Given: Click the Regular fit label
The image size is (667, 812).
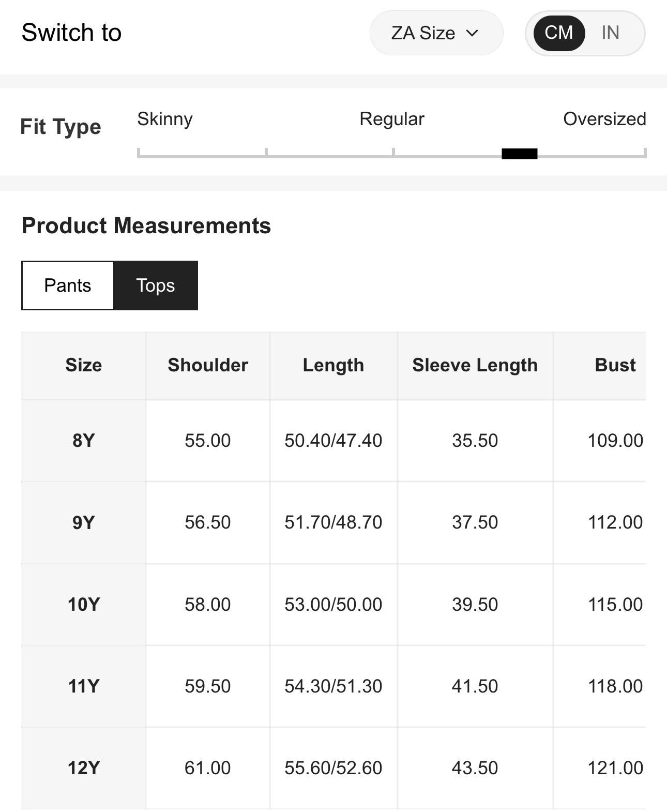Looking at the screenshot, I should (391, 119).
